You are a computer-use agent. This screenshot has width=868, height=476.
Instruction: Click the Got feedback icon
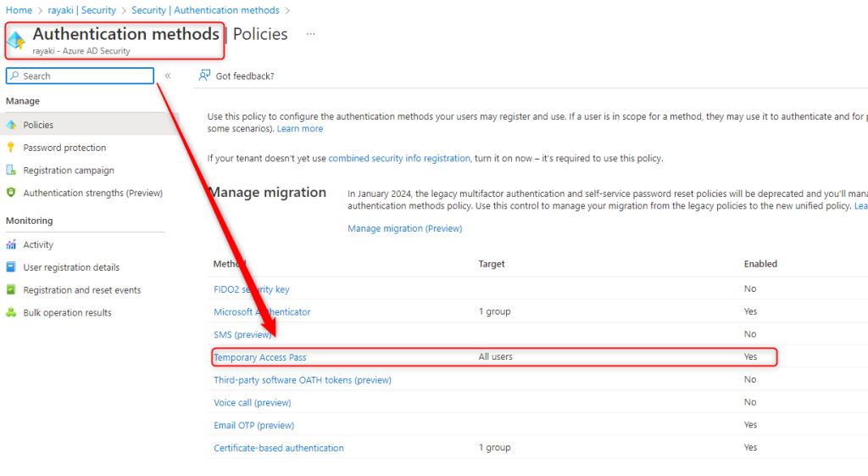pos(204,76)
